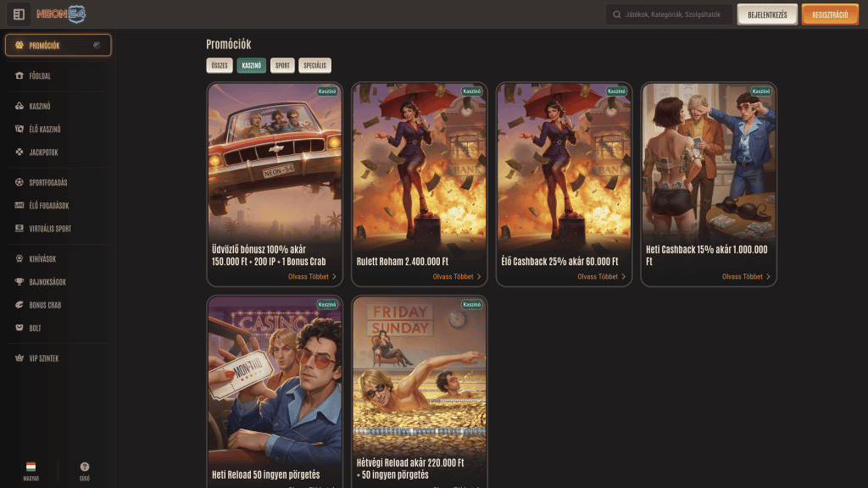Filter promotions by Összes
The height and width of the screenshot is (488, 868).
[x=220, y=65]
